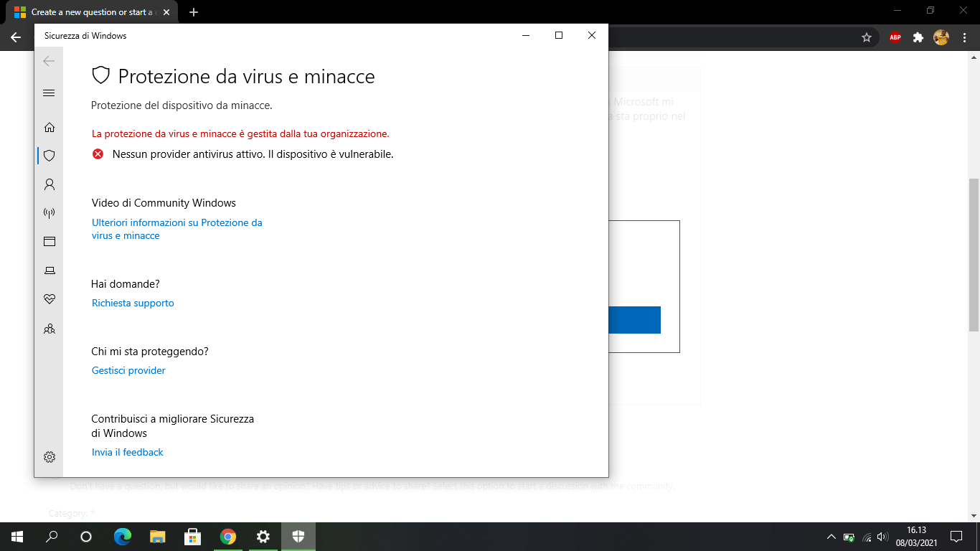The image size is (980, 551).
Task: Maximize the Sicurezza di Windows window
Action: (559, 35)
